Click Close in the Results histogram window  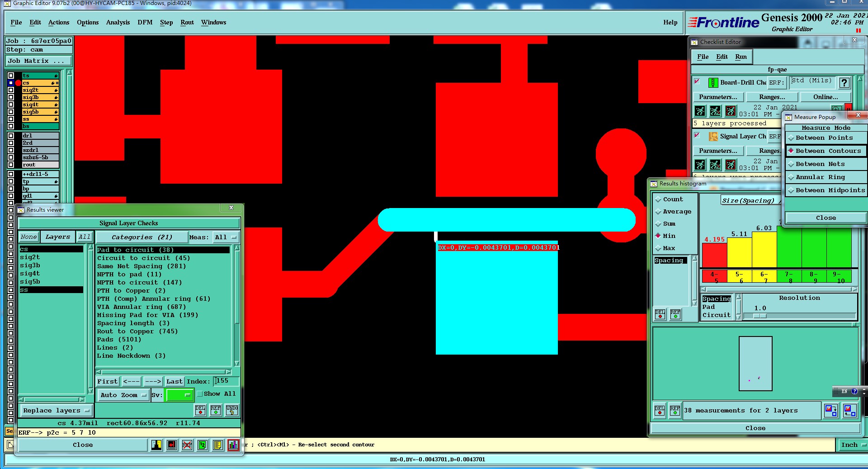[755, 428]
